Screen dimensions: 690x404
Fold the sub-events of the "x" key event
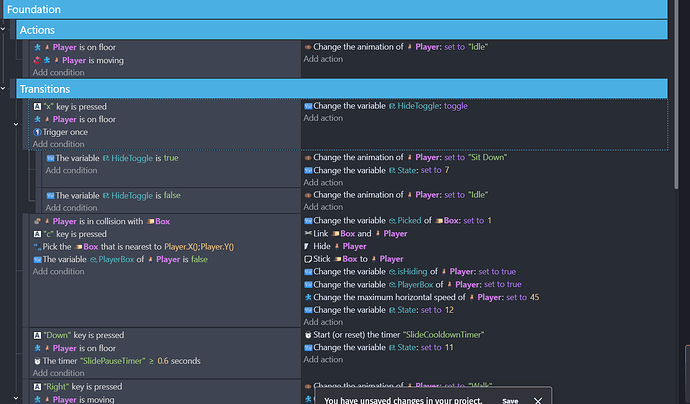click(15, 123)
